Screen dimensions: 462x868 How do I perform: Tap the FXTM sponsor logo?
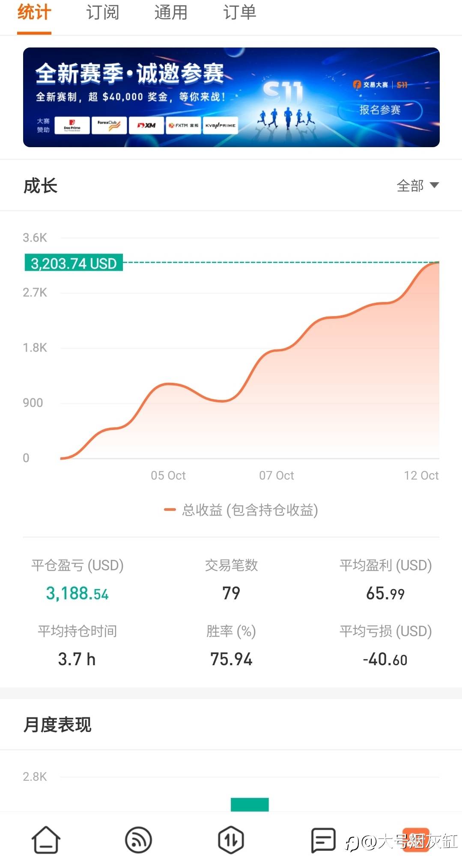click(x=183, y=125)
